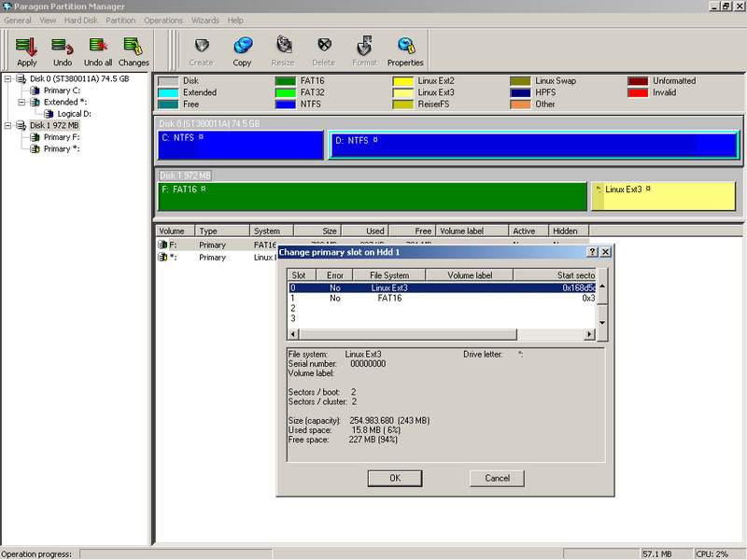Screen dimensions: 747x560
Task: Select slot 1 FAT16 row
Action: pyautogui.click(x=442, y=298)
